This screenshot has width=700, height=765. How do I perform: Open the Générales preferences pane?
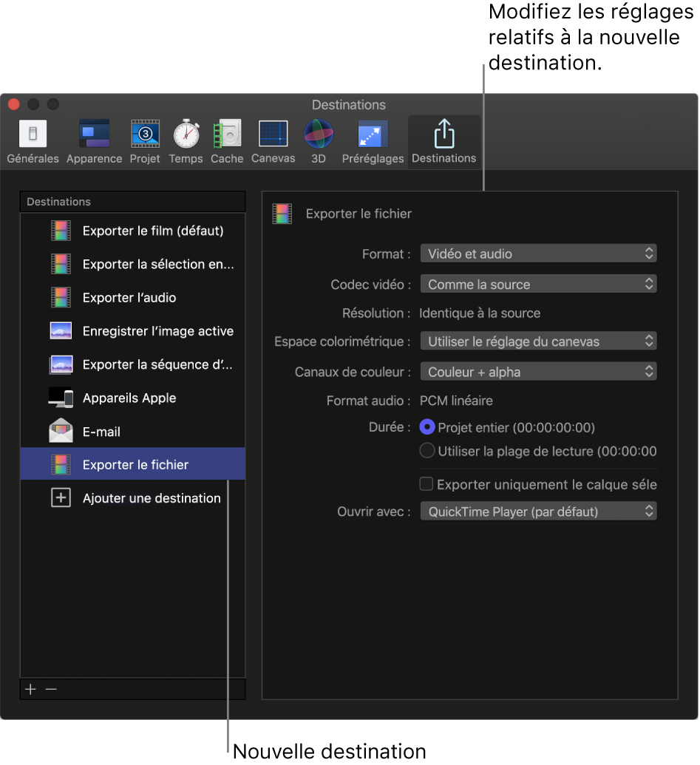[x=33, y=141]
